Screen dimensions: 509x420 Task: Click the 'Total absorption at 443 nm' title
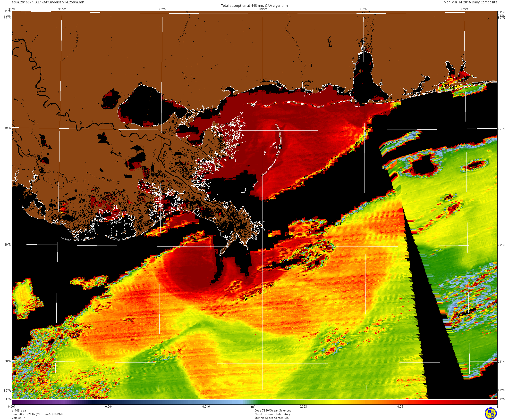[254, 6]
